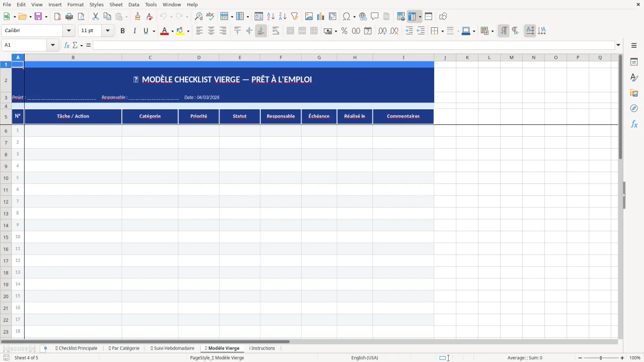Open the Font Color dropdown arrow

pyautogui.click(x=172, y=31)
